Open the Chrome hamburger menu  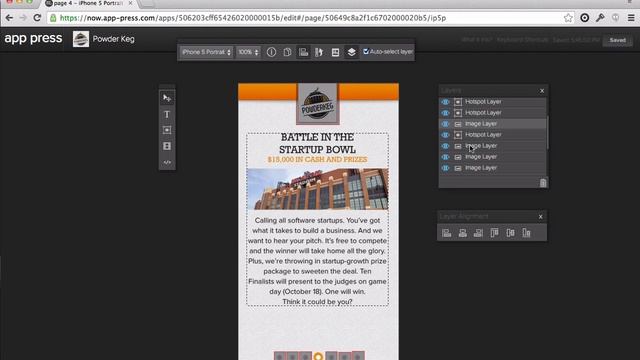pyautogui.click(x=631, y=18)
